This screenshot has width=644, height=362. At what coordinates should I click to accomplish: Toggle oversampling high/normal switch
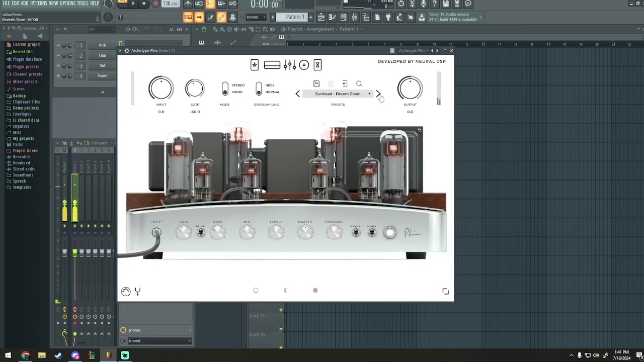(x=259, y=89)
